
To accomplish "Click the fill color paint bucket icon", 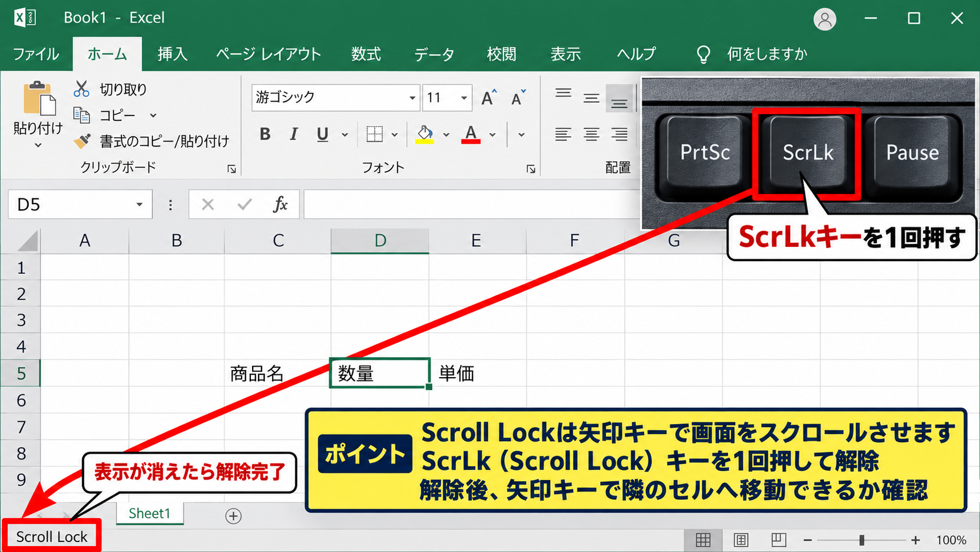I will [x=425, y=134].
